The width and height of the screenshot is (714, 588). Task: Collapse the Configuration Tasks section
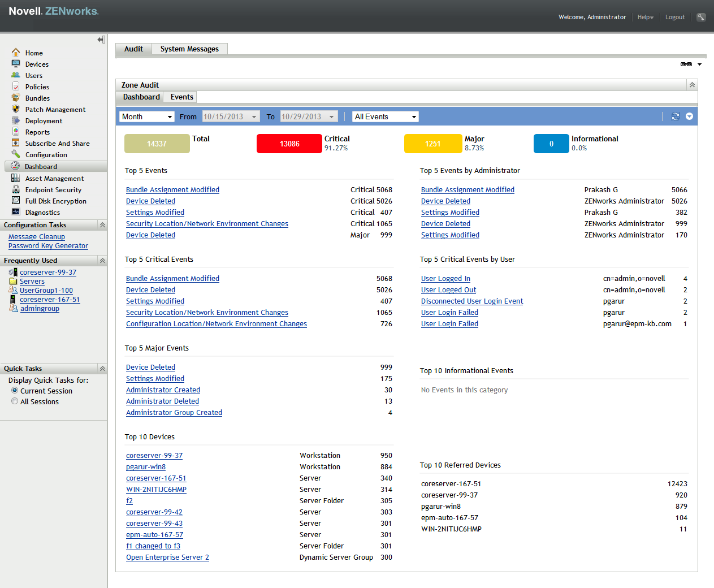tap(102, 225)
